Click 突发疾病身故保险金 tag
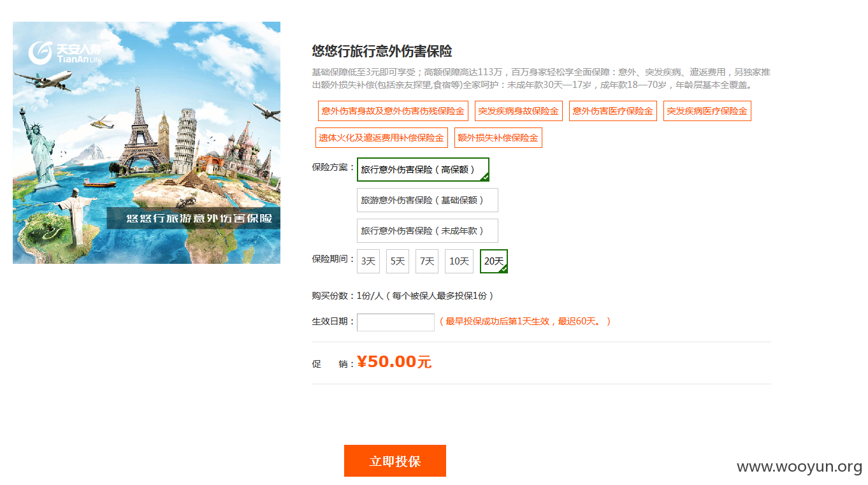 point(519,111)
